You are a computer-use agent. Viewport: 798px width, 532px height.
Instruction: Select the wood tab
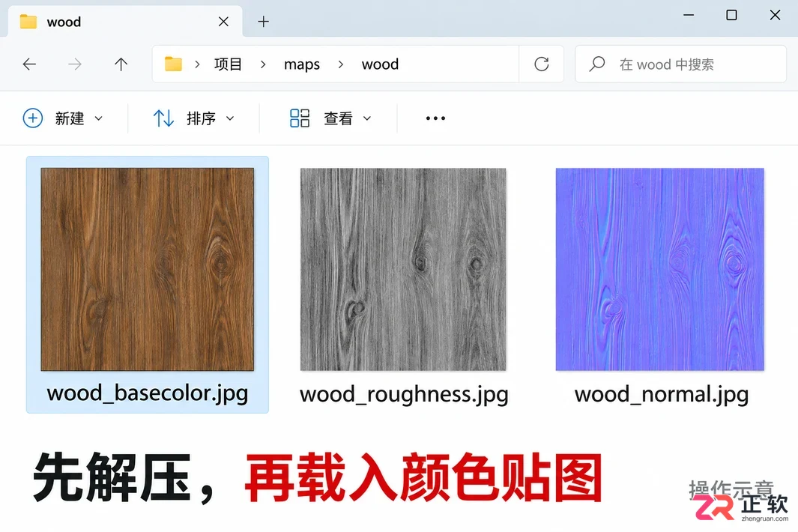(124, 22)
